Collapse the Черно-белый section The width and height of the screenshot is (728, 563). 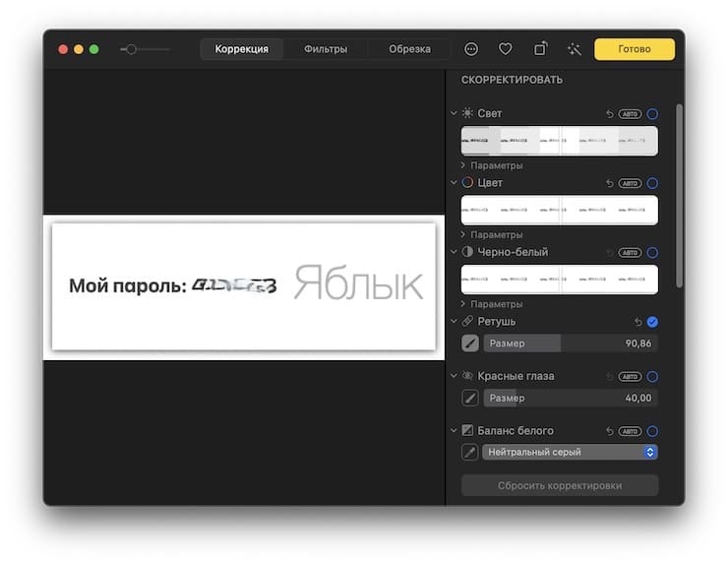(454, 252)
